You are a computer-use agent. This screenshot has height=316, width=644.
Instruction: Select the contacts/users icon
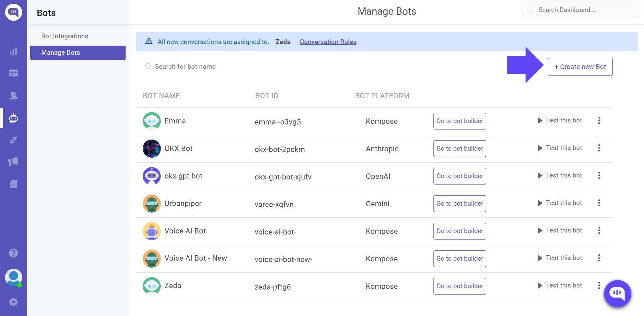(x=13, y=95)
